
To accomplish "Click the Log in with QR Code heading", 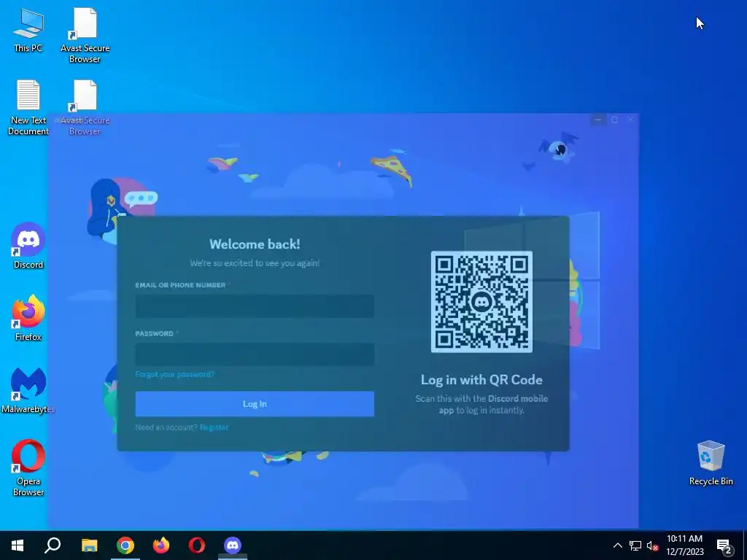I will 481,379.
